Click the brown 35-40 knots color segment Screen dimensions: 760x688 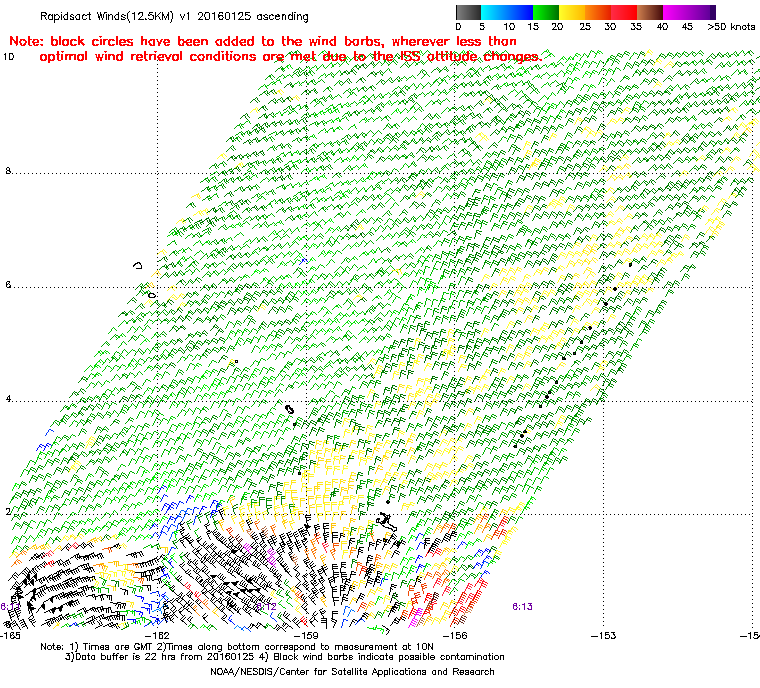pyautogui.click(x=650, y=12)
